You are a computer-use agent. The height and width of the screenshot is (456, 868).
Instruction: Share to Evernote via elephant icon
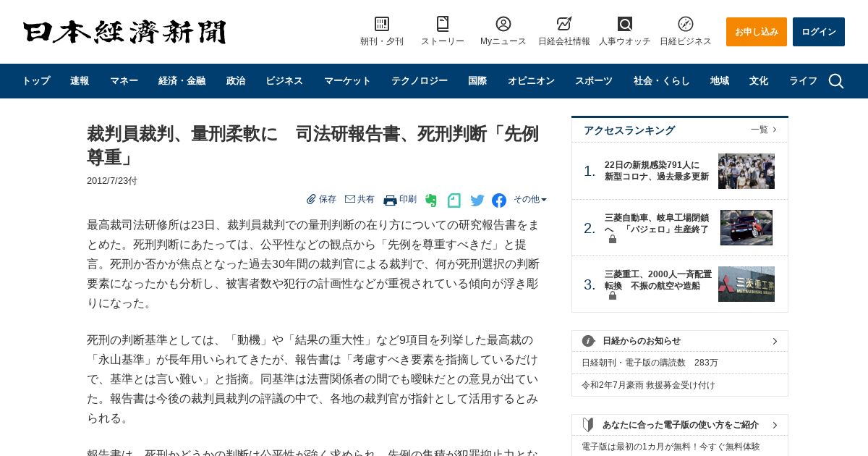(431, 200)
